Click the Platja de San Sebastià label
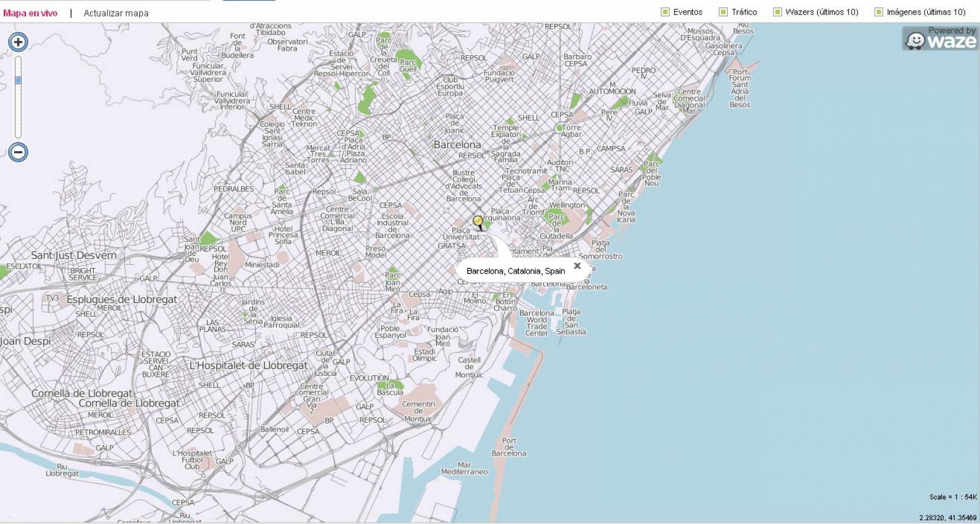The image size is (980, 524). tap(571, 321)
